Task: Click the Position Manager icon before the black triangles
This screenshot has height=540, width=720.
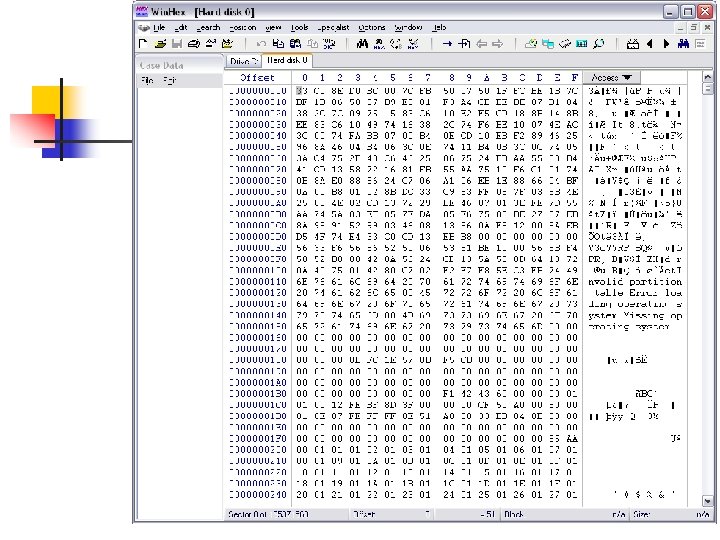Action: pyautogui.click(x=633, y=44)
